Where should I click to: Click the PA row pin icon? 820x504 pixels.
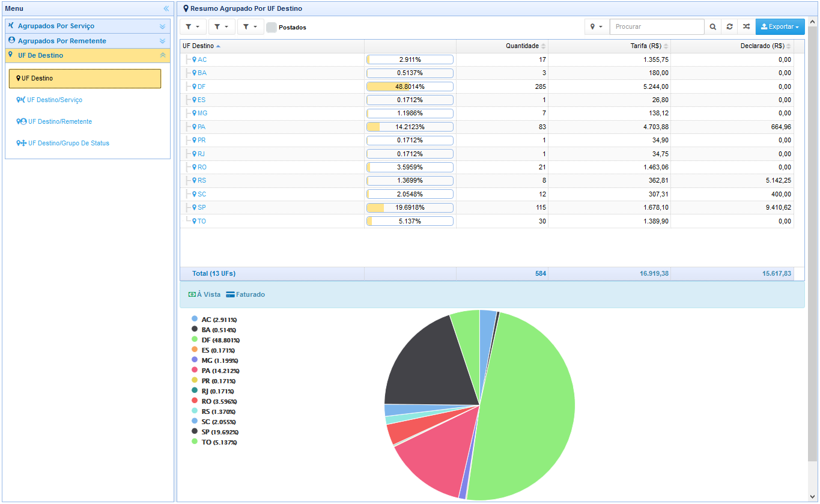(x=195, y=127)
